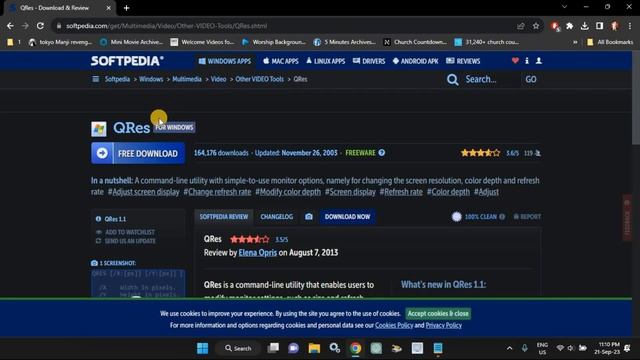Click the Free Download button
The width and height of the screenshot is (640, 360).
pyautogui.click(x=138, y=153)
